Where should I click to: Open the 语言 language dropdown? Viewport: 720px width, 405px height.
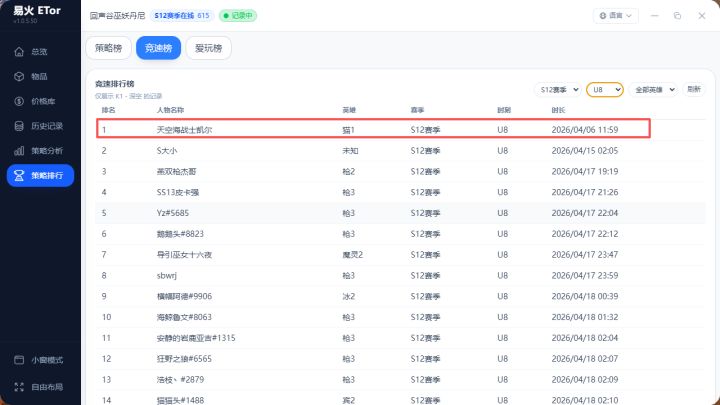click(x=615, y=16)
